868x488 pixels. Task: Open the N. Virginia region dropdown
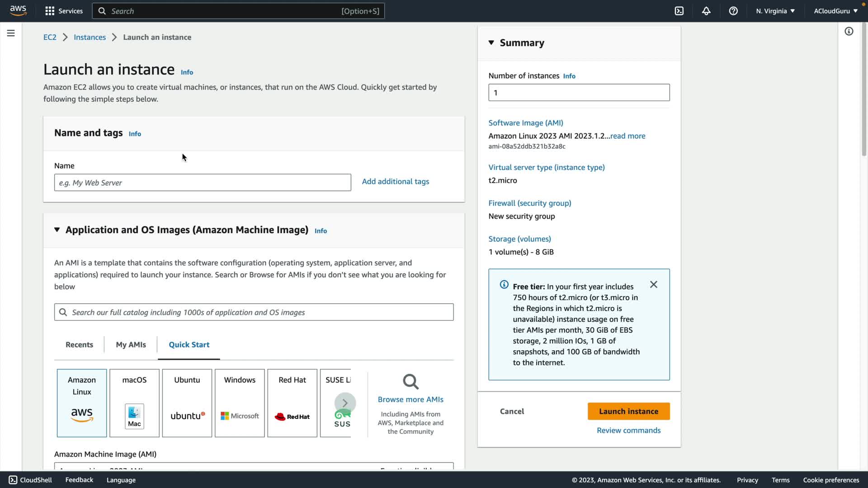coord(775,11)
